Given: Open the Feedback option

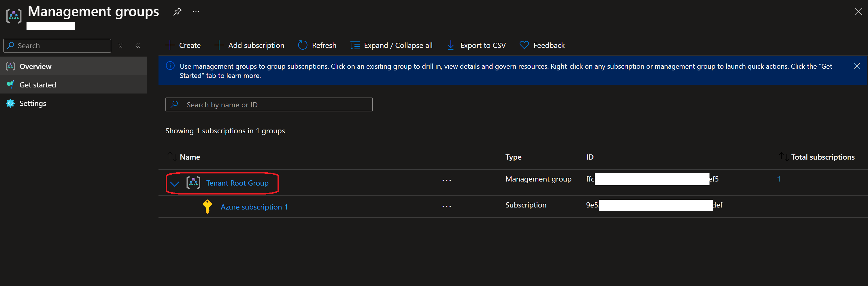Looking at the screenshot, I should click(542, 45).
